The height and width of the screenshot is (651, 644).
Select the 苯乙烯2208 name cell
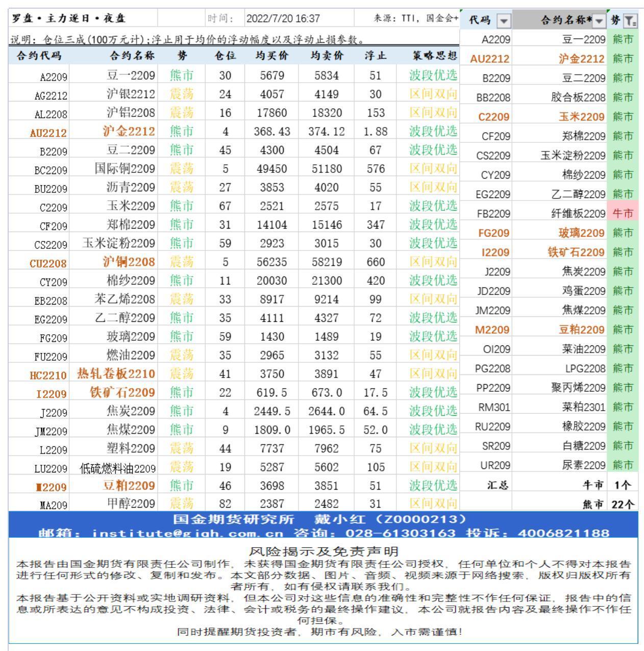113,300
